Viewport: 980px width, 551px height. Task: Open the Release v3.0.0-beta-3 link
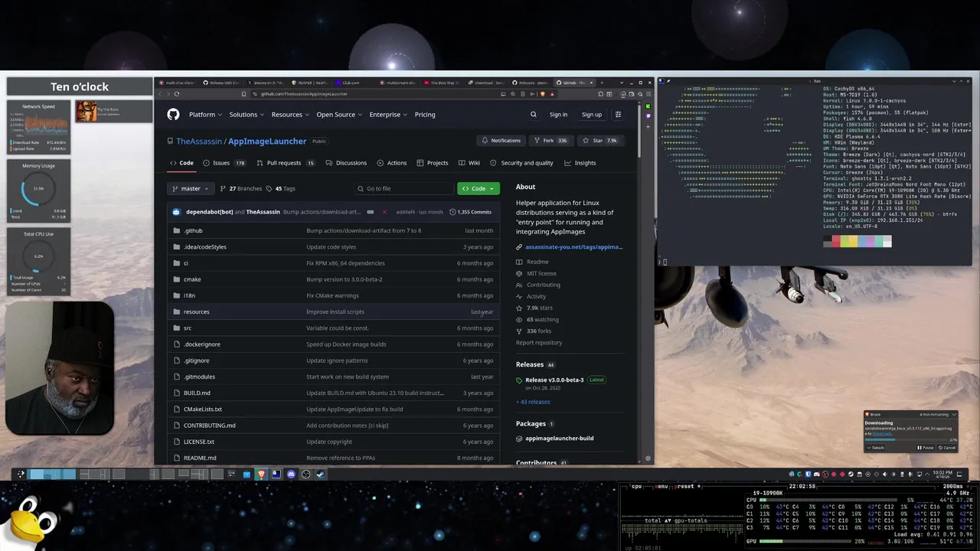tap(554, 380)
